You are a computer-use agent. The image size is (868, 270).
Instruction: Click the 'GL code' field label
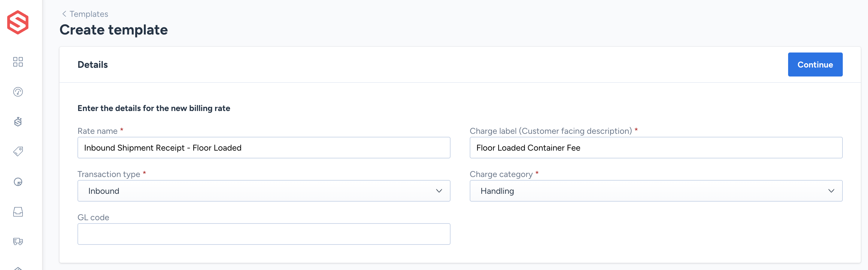pos(93,217)
